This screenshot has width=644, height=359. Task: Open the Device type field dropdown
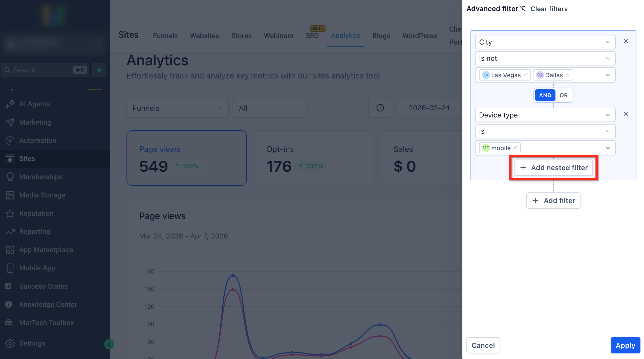[x=545, y=115]
